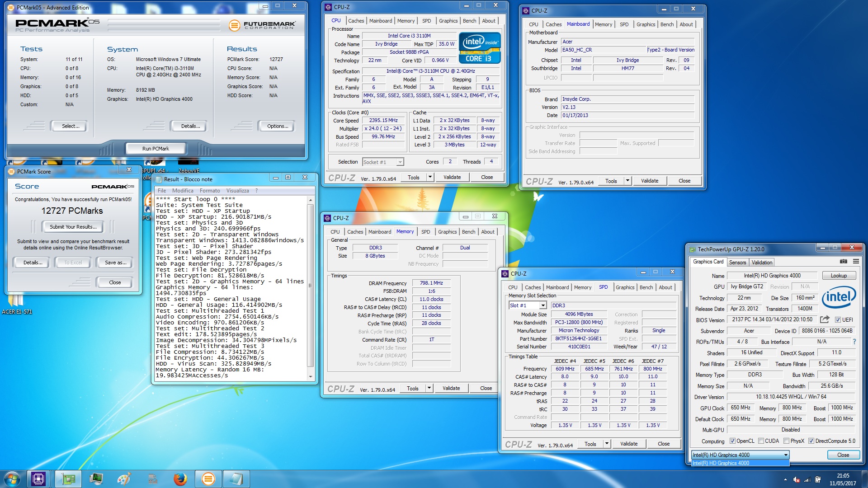Click Validate in CPU-Z SPD window

(628, 444)
